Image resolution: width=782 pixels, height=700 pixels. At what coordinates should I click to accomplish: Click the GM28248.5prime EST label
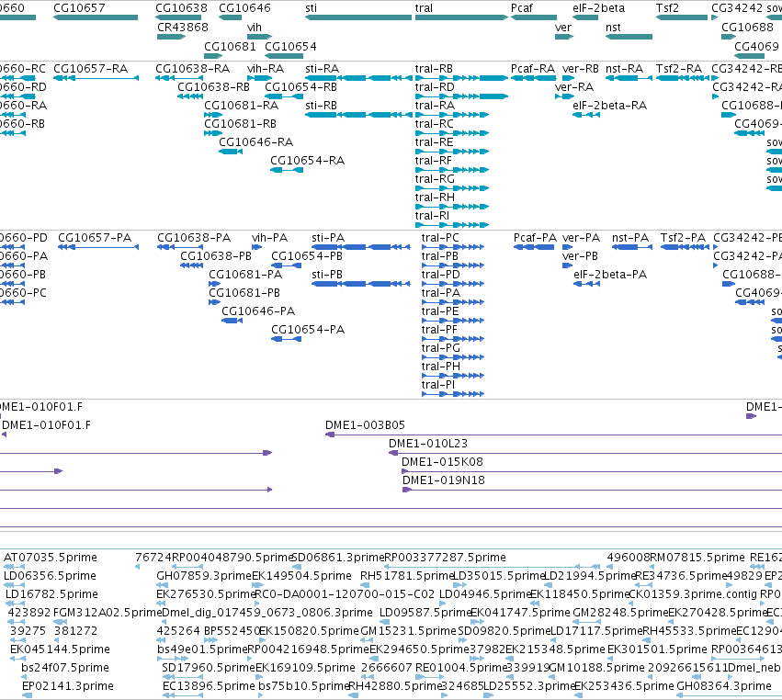coord(620,612)
